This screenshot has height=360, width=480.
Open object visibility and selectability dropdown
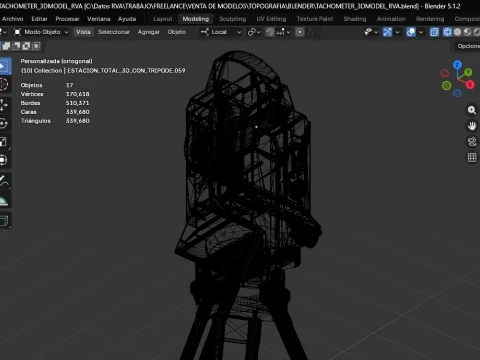click(x=371, y=32)
